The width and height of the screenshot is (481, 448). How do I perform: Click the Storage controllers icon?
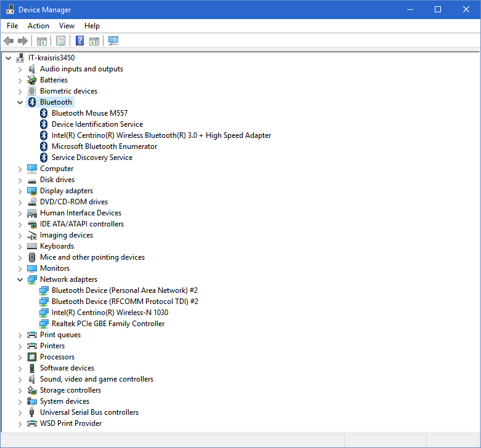[32, 390]
